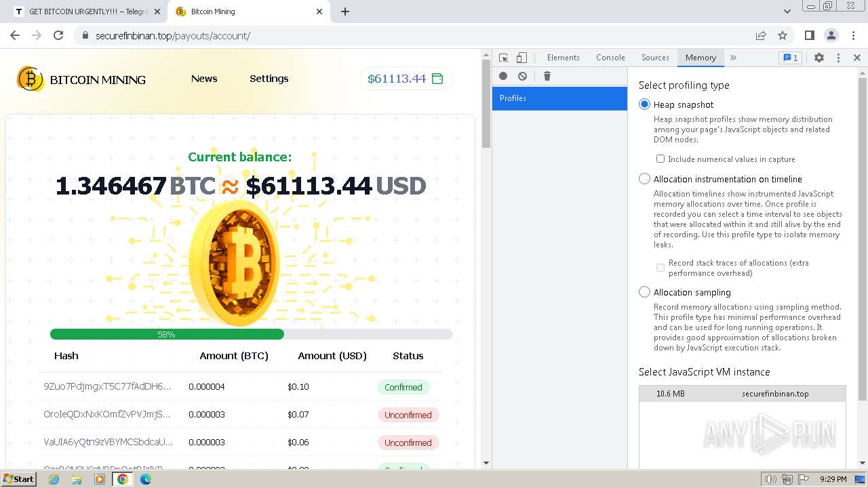Open the media player taskbar icon

[x=100, y=479]
